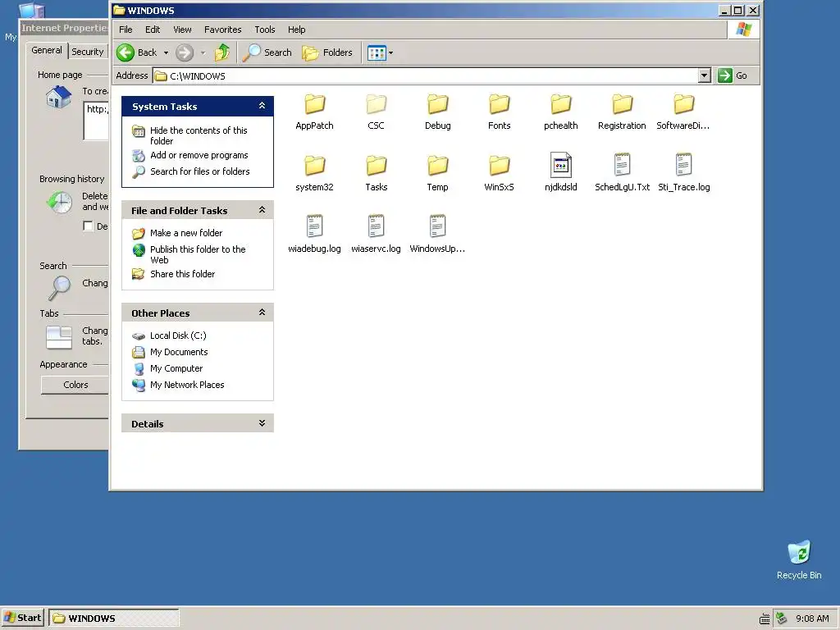This screenshot has width=840, height=630.
Task: Switch to General tab in Internet Properties
Action: 47,50
